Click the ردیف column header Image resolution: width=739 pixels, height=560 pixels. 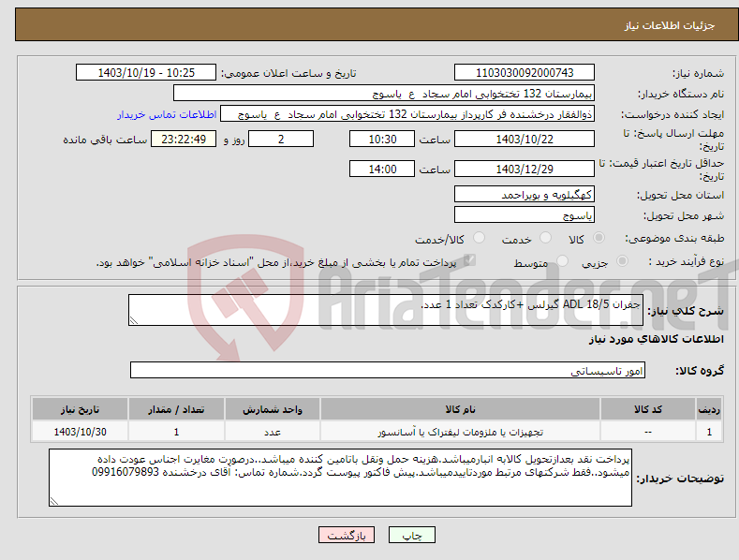(x=709, y=409)
